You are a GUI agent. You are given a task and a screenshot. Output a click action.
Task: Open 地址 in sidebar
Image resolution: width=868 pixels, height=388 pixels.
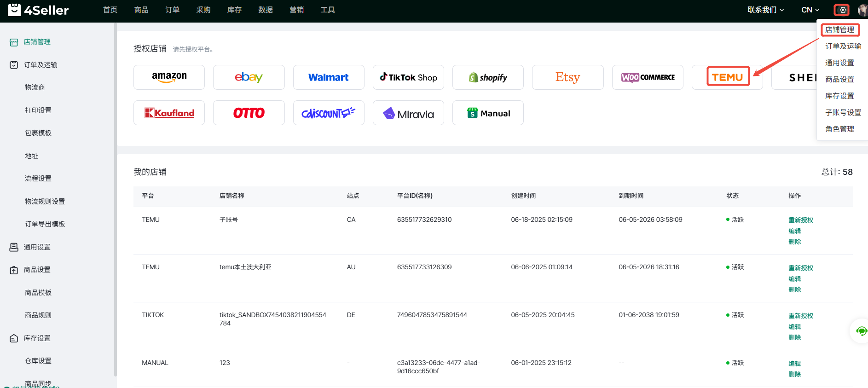pyautogui.click(x=31, y=156)
